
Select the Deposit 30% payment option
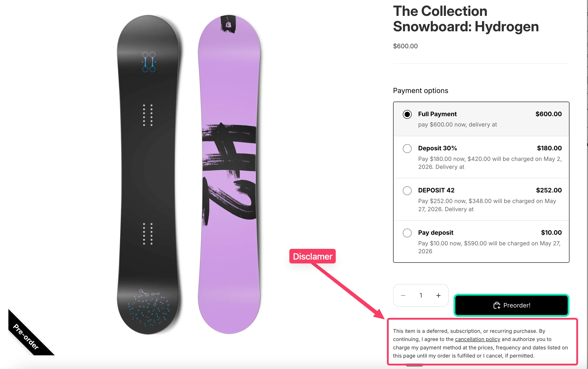(x=407, y=148)
